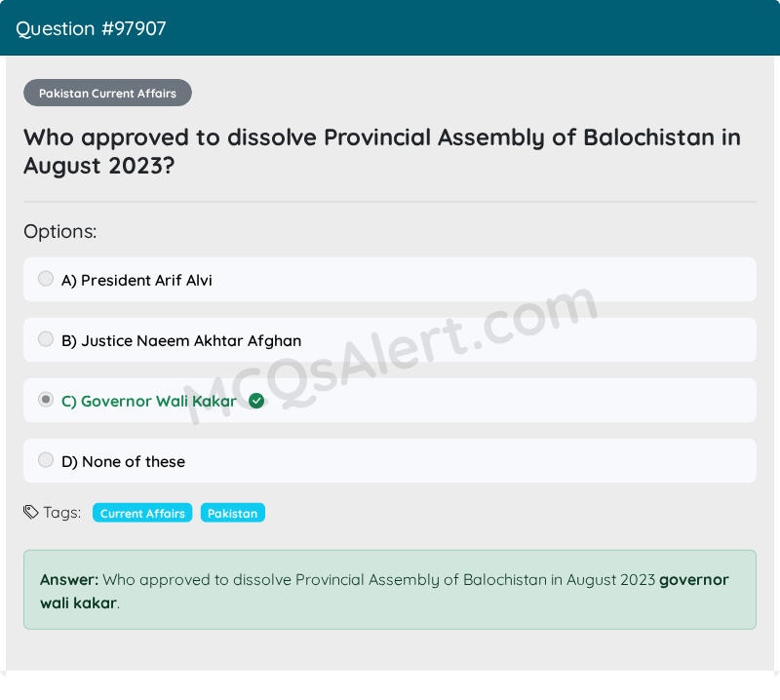Click the green checkmark icon beside option C
The height and width of the screenshot is (700, 780).
click(x=256, y=401)
